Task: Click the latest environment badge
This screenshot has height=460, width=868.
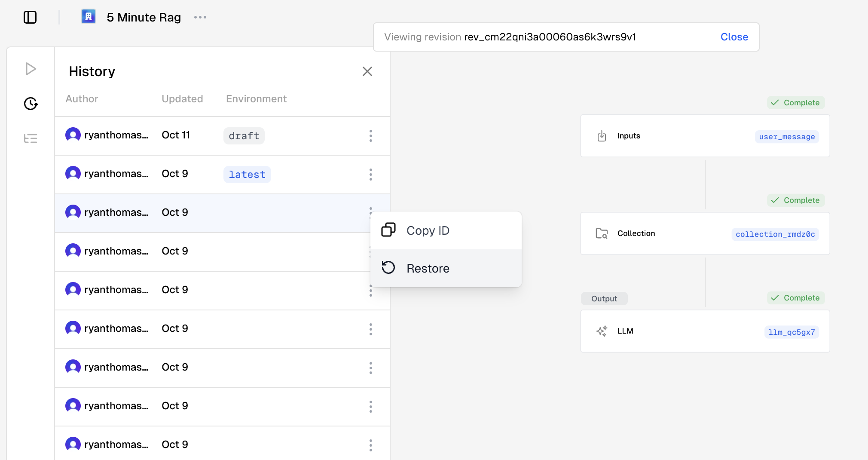Action: (247, 175)
